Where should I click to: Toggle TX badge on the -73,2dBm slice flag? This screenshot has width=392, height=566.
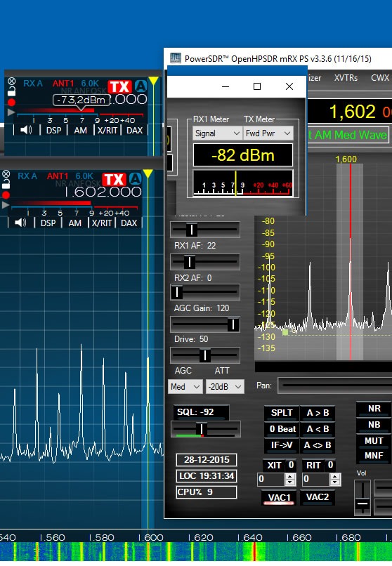tap(119, 86)
